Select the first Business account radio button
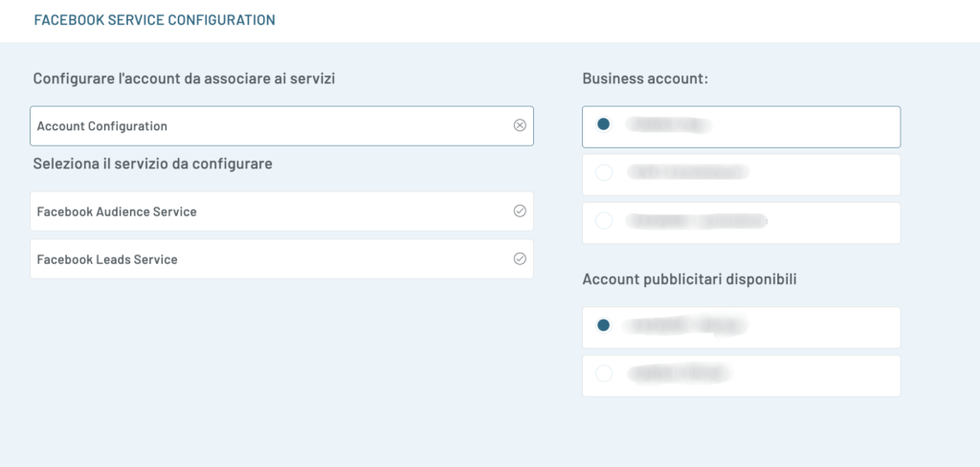 (603, 124)
